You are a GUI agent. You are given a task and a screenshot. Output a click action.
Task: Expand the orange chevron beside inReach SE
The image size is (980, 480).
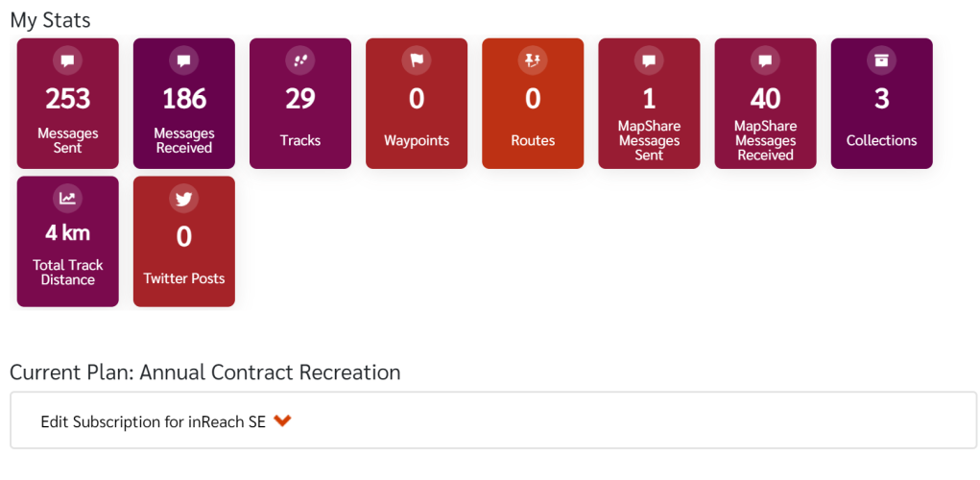tap(282, 421)
